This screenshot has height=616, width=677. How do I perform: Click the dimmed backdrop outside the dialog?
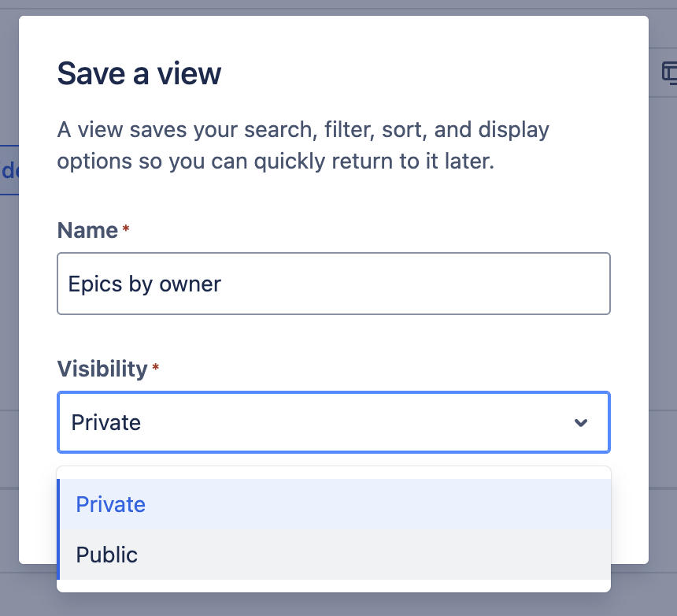tap(663, 315)
